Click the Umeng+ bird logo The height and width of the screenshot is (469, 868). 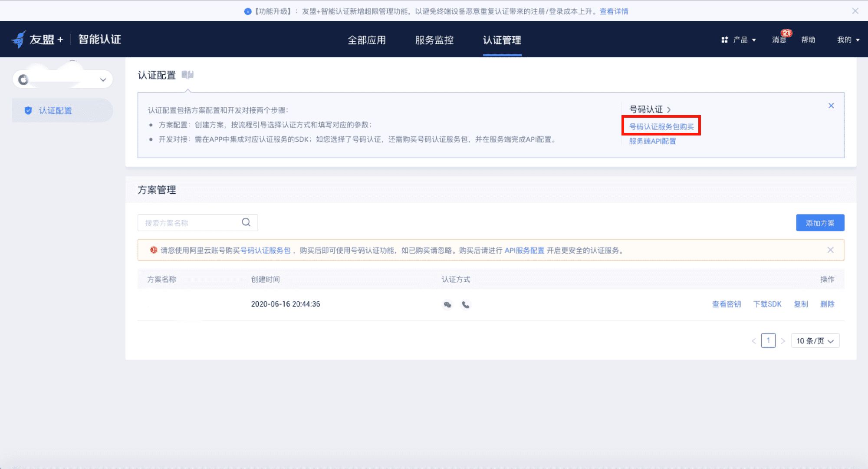pyautogui.click(x=18, y=40)
